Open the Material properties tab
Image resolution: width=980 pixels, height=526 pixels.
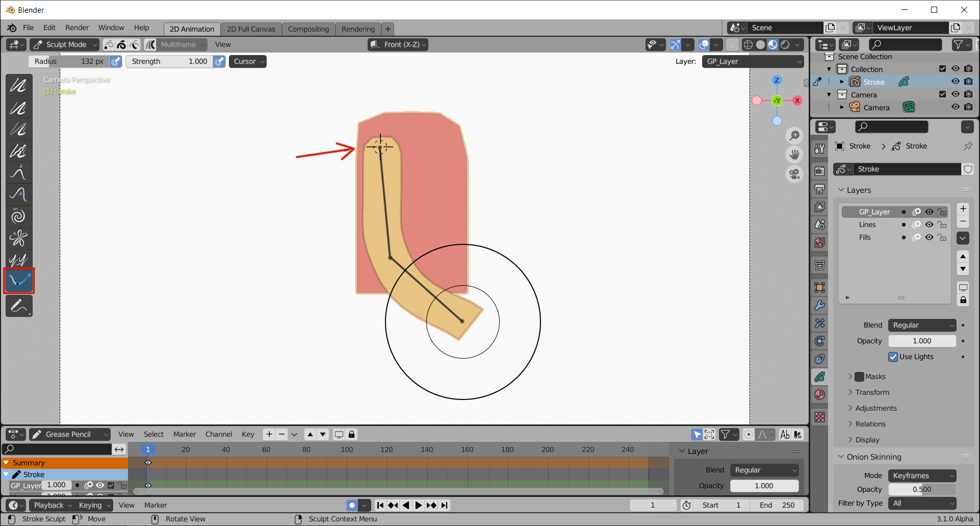click(819, 395)
